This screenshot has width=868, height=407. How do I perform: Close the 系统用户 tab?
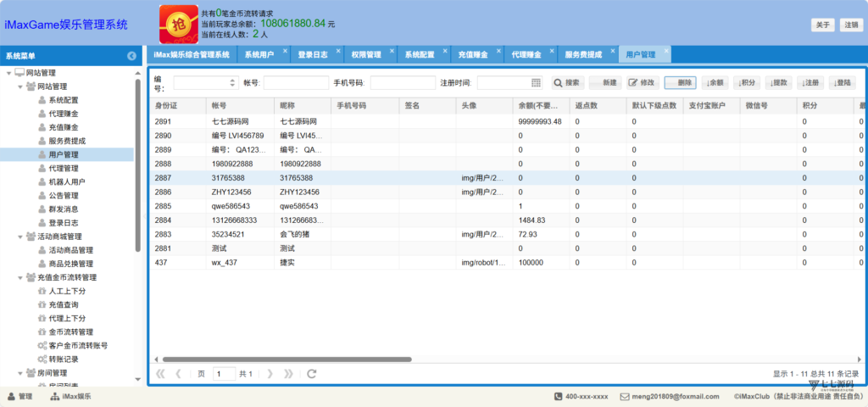(x=285, y=50)
